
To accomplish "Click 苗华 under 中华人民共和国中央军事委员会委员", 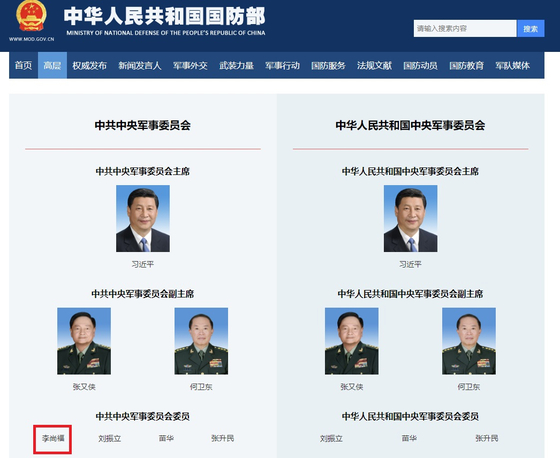I will (x=409, y=438).
